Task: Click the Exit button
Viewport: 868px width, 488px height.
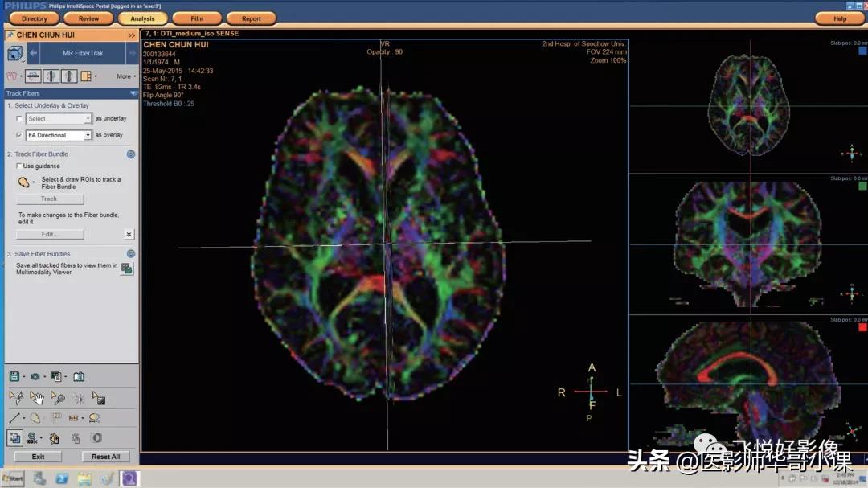Action: tap(38, 457)
